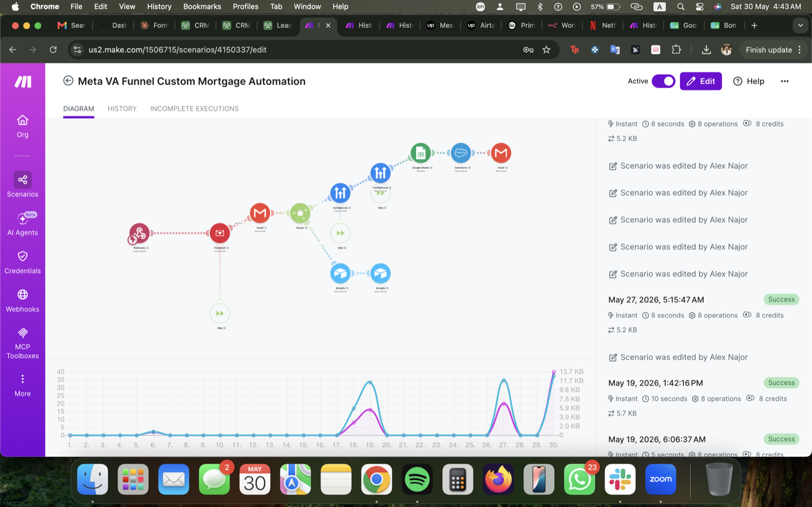
Task: Open Chrome's three-dot menu next to Finish update
Action: coord(800,50)
